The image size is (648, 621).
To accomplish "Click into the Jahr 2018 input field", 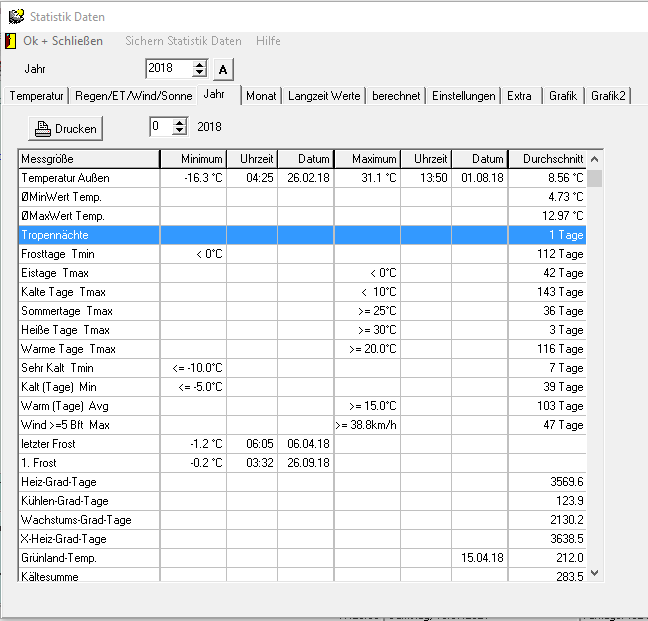I will pyautogui.click(x=167, y=69).
